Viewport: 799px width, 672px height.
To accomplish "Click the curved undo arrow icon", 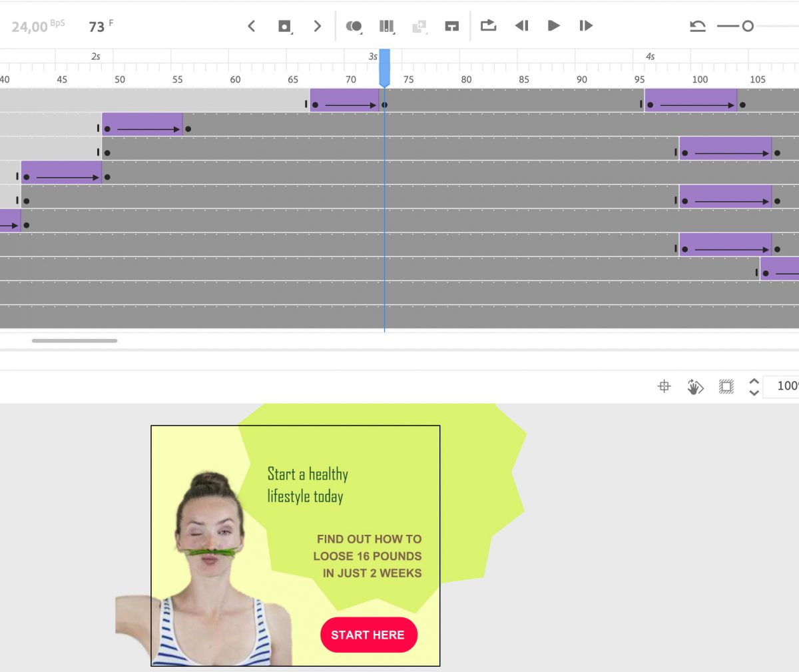I will pyautogui.click(x=697, y=26).
